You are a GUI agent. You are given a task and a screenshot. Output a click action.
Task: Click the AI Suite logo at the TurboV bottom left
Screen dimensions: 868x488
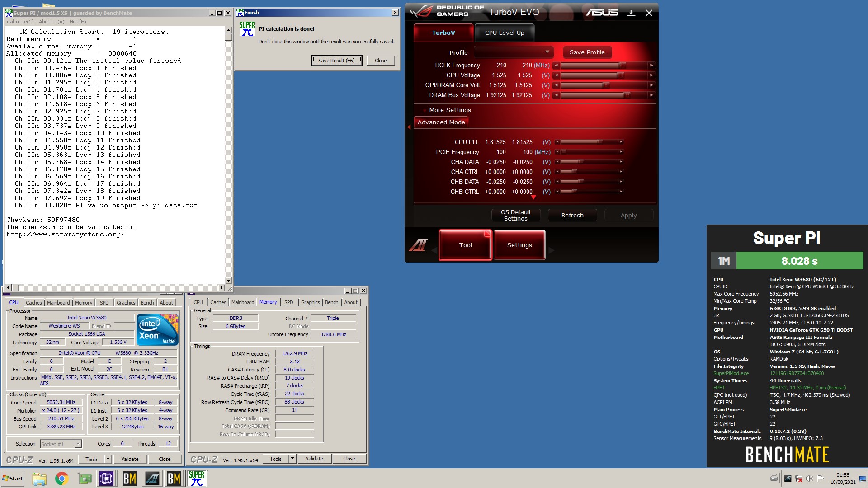[x=418, y=245]
